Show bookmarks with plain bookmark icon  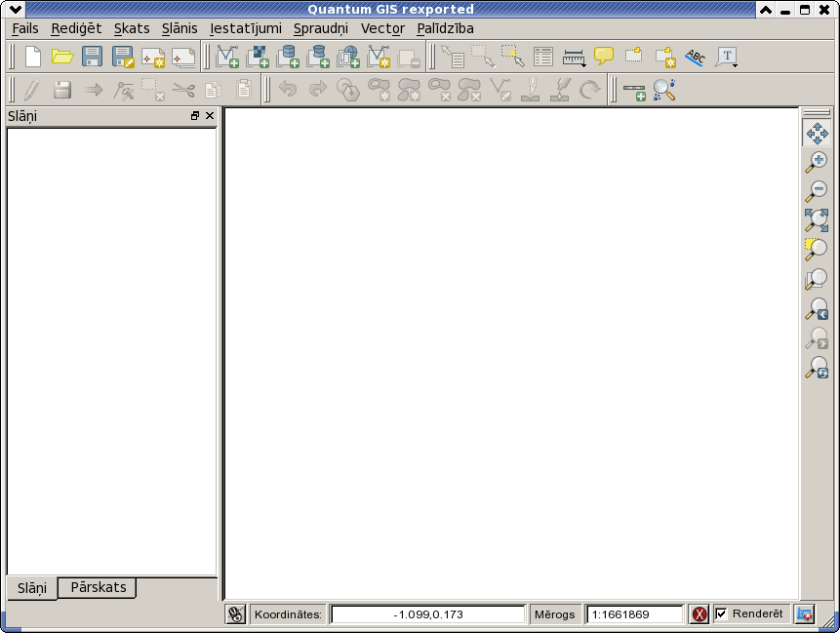click(634, 56)
